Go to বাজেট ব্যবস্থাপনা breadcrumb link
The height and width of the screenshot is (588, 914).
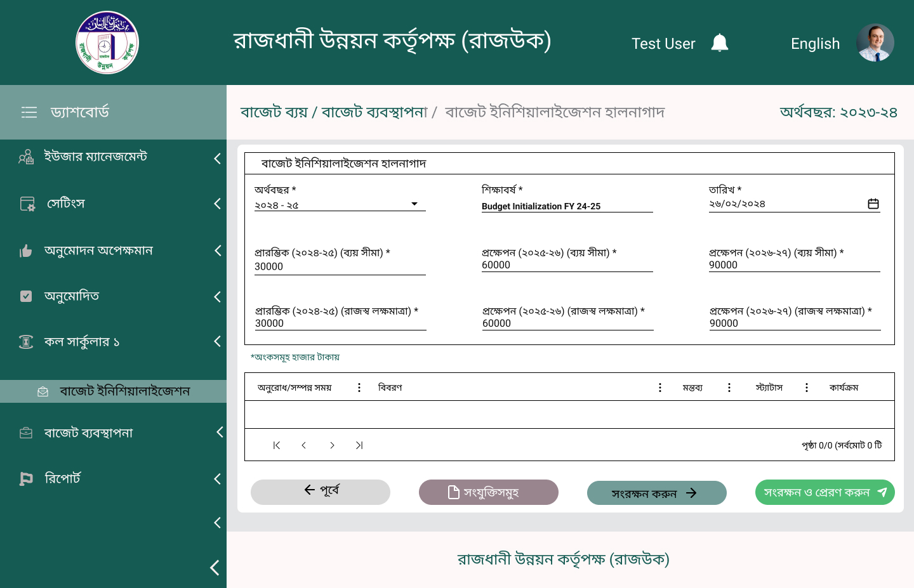[x=374, y=112]
